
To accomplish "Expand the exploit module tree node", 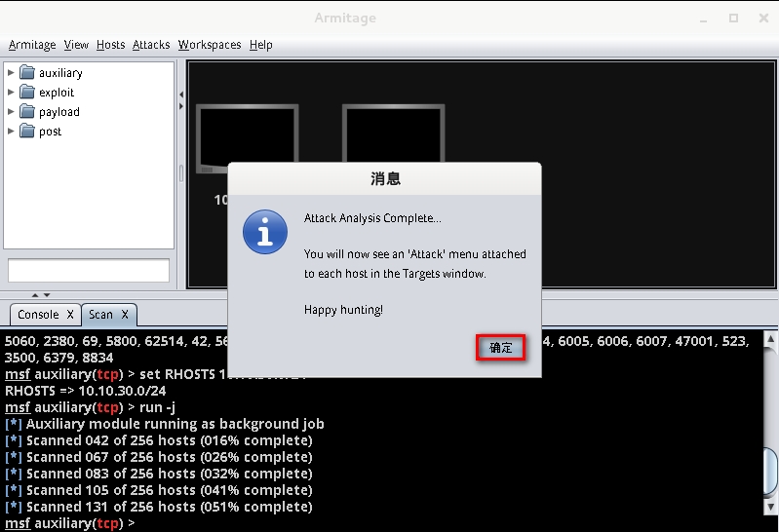I will [11, 92].
